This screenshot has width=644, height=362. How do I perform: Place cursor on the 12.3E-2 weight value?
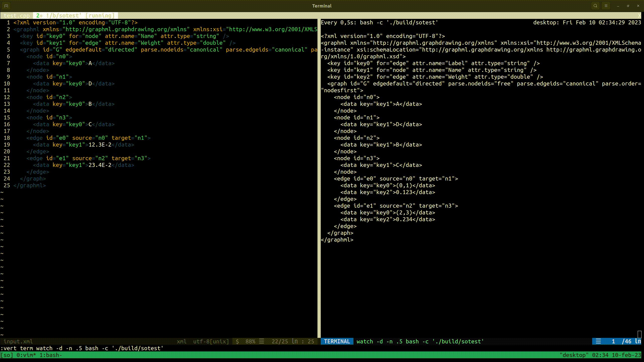(x=100, y=145)
